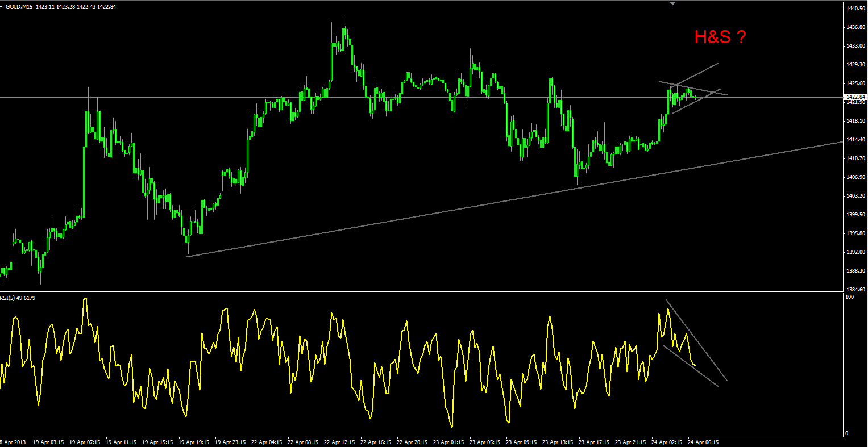This screenshot has width=868, height=447.
Task: Click the 1436.80 price axis label
Action: pos(855,27)
